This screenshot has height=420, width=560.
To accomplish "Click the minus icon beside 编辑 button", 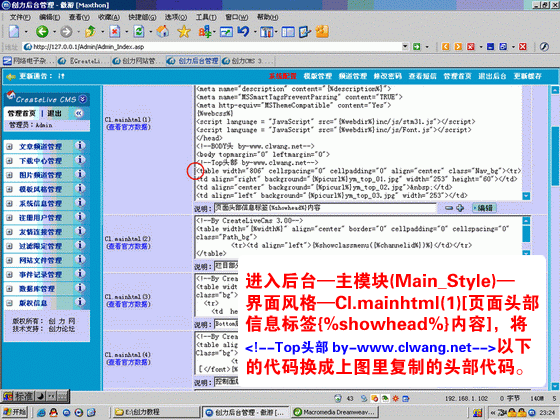I will [449, 208].
